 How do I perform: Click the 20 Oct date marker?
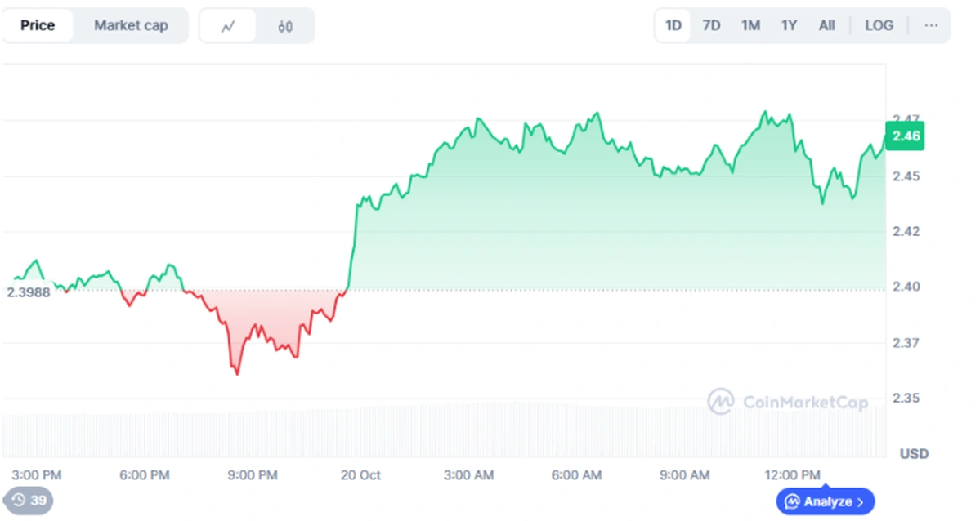(360, 474)
